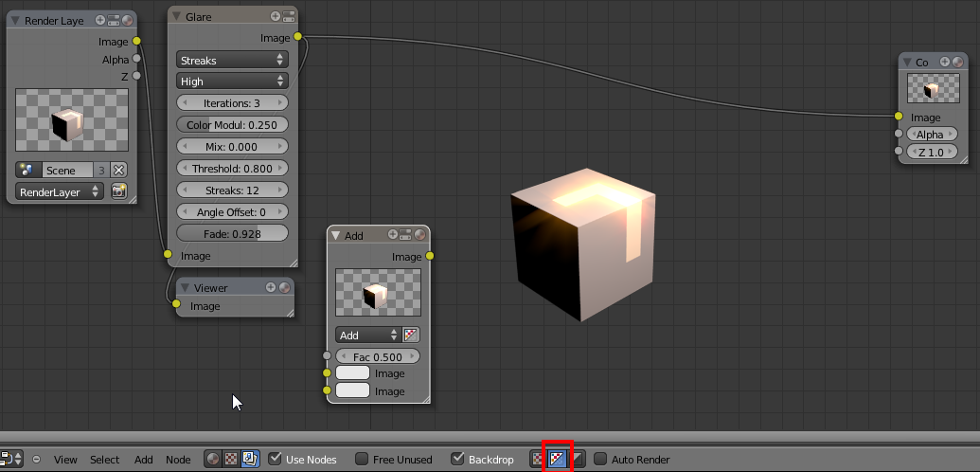This screenshot has height=472, width=980.
Task: Click scene user count 3 button
Action: [x=102, y=170]
